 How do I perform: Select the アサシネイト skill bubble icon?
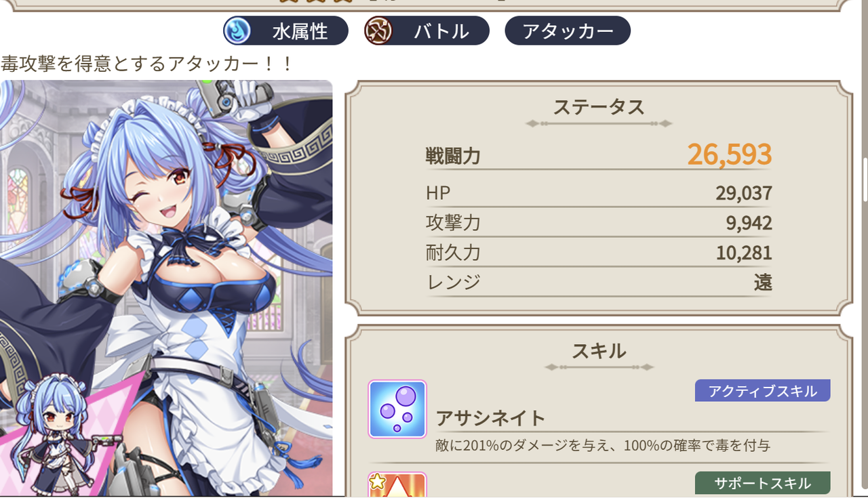[397, 409]
